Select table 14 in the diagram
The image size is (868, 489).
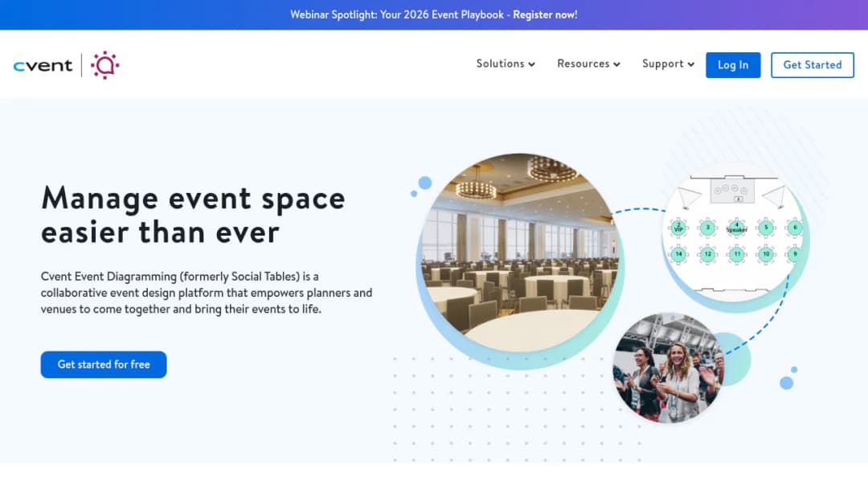(678, 254)
